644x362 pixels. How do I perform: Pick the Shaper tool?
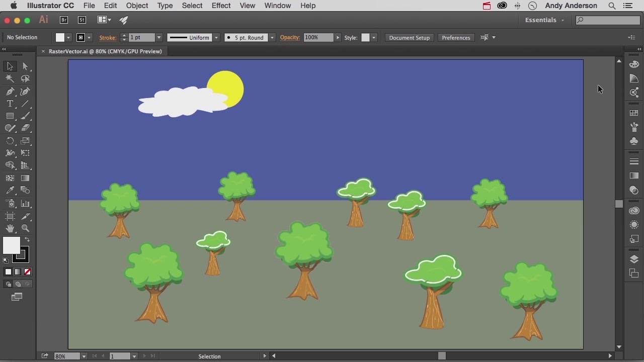10,128
